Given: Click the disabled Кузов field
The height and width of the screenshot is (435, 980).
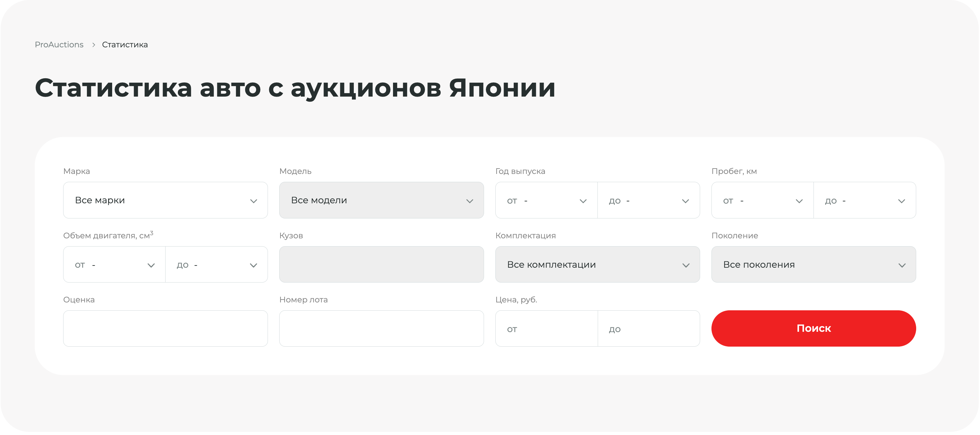Looking at the screenshot, I should click(x=381, y=264).
